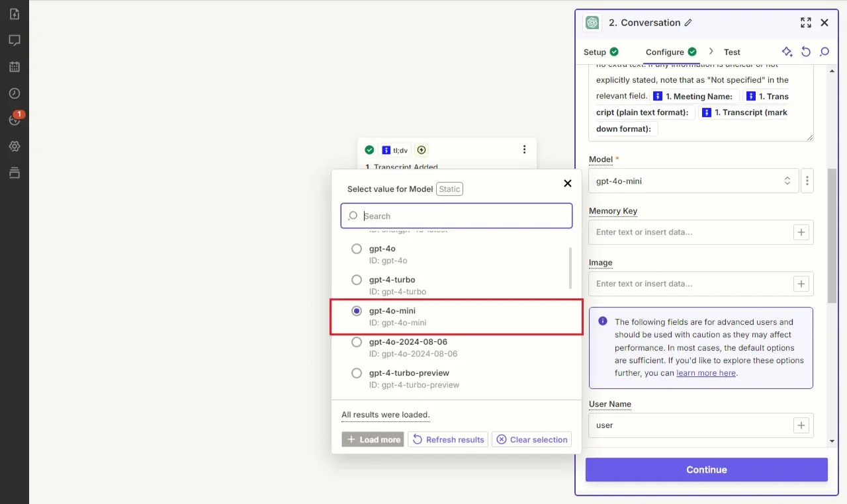This screenshot has height=504, width=847.
Task: Click the AI sparkle icon in panel toolbar
Action: tap(787, 52)
